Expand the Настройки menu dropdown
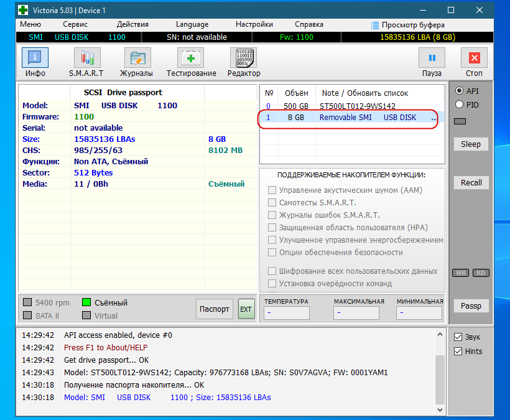The image size is (510, 420). pyautogui.click(x=254, y=24)
